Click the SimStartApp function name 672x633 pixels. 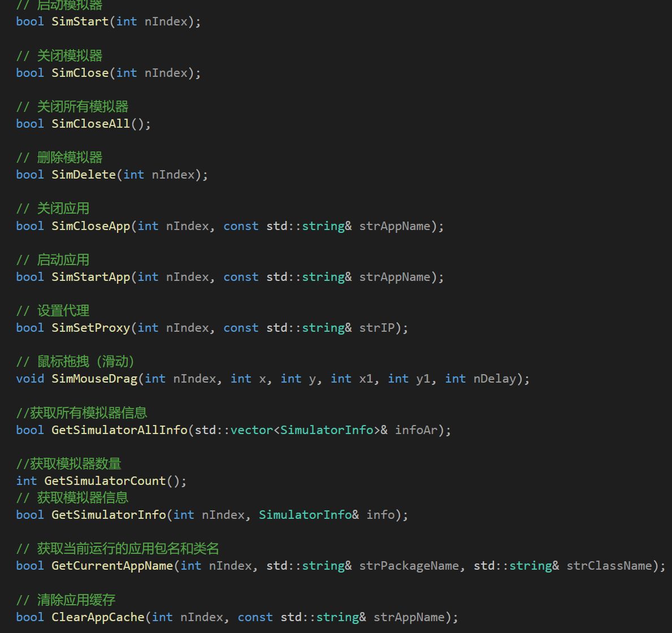(91, 277)
